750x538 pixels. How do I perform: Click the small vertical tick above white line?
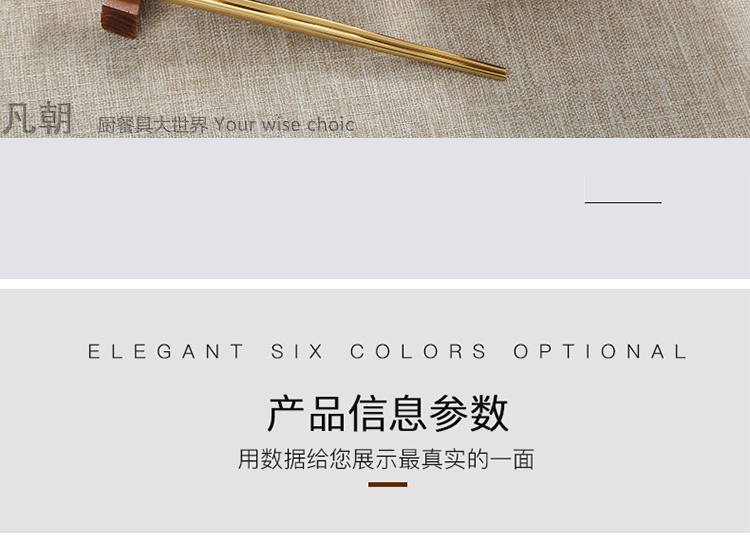[x=585, y=189]
